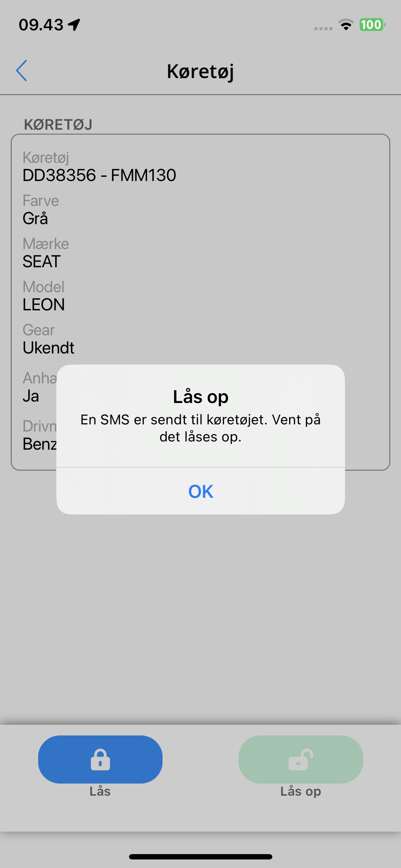This screenshot has height=868, width=401.
Task: Tap the home indicator bar at the bottom
Action: (201, 857)
